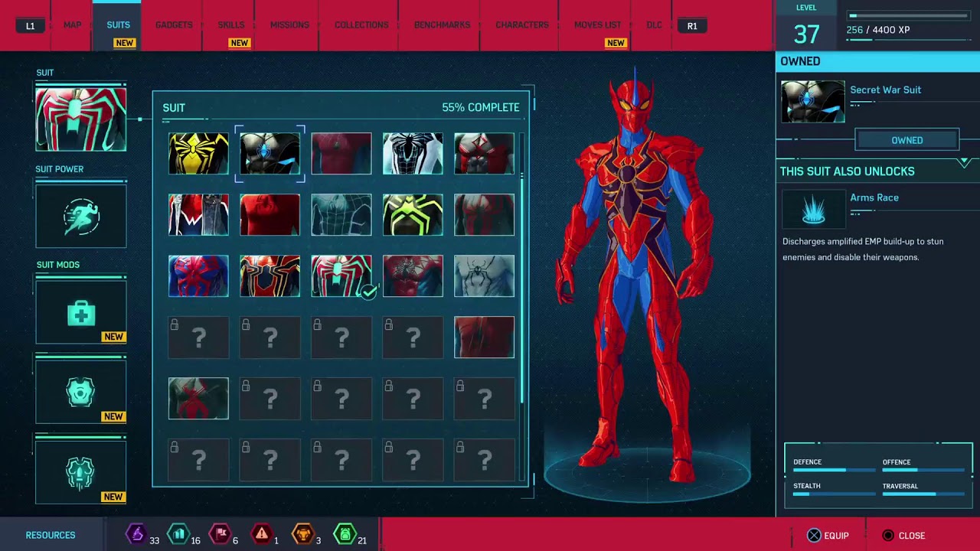Click the CLOSE button prompt
The image size is (980, 551).
903,536
